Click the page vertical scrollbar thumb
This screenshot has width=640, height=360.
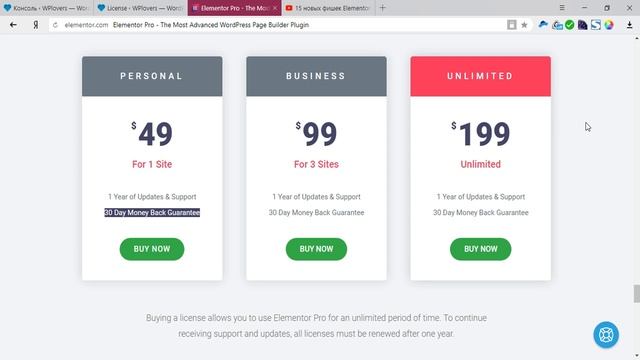(x=637, y=294)
